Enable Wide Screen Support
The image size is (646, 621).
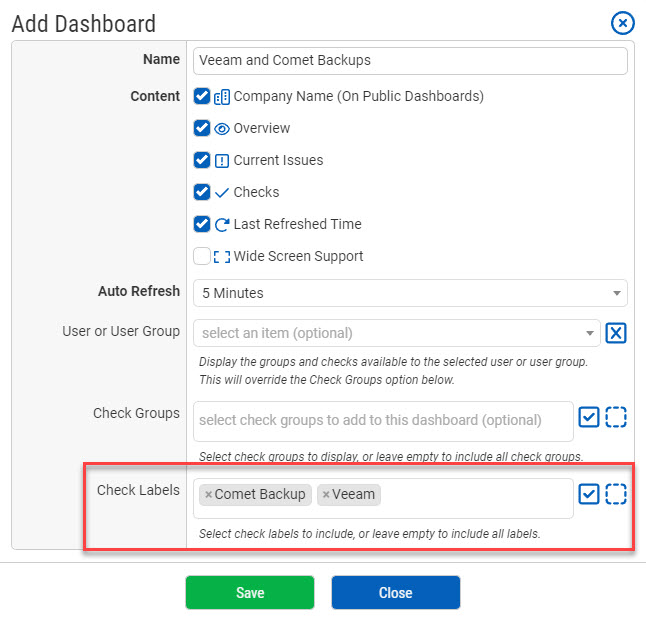[x=202, y=257]
